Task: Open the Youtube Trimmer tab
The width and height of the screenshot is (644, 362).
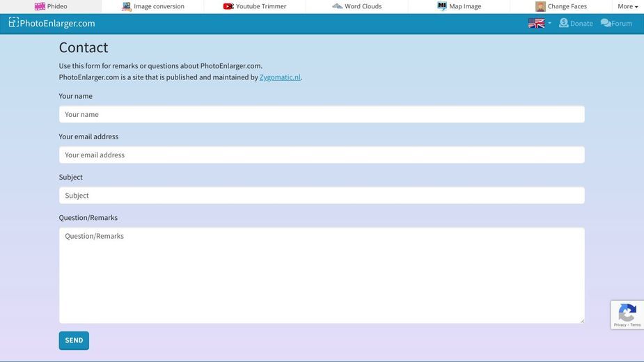Action: click(x=255, y=6)
